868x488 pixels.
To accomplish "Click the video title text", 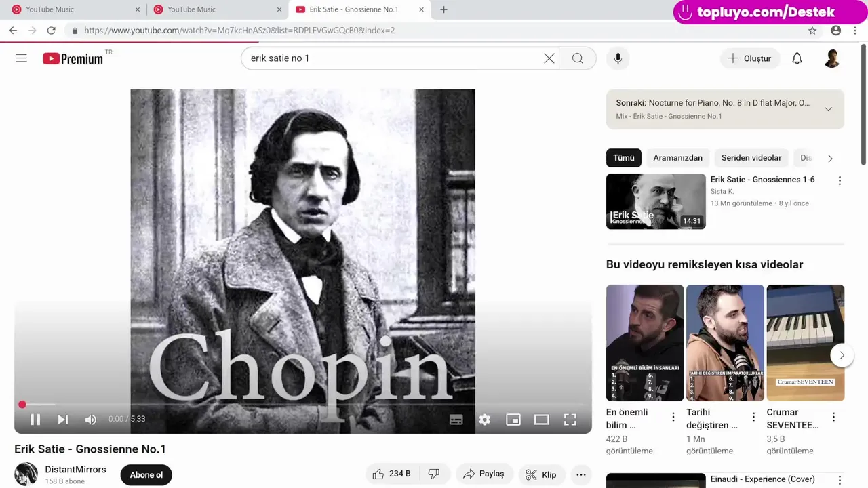I will (90, 449).
